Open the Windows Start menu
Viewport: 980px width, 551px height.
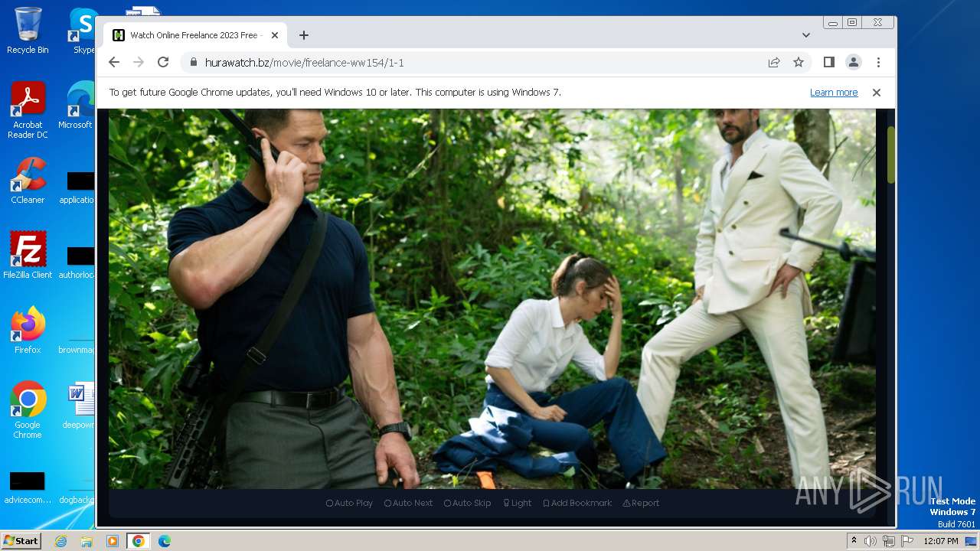coord(21,541)
